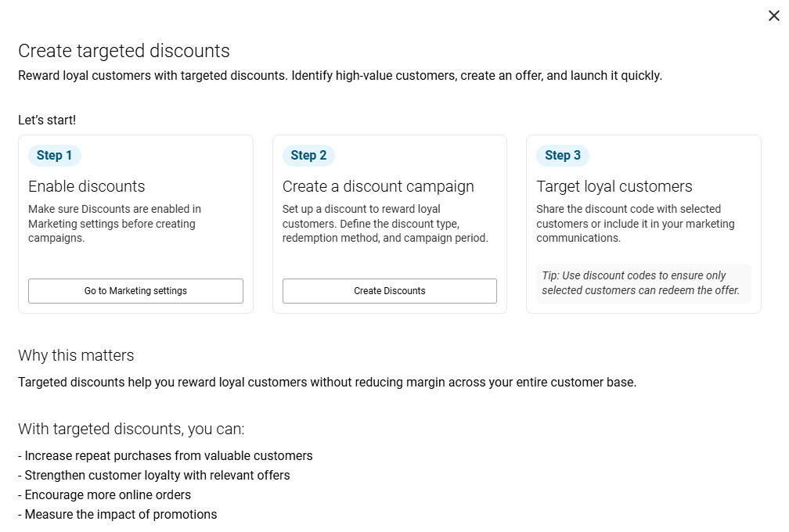Select the Target loyal customers heading
789x532 pixels.
point(614,186)
